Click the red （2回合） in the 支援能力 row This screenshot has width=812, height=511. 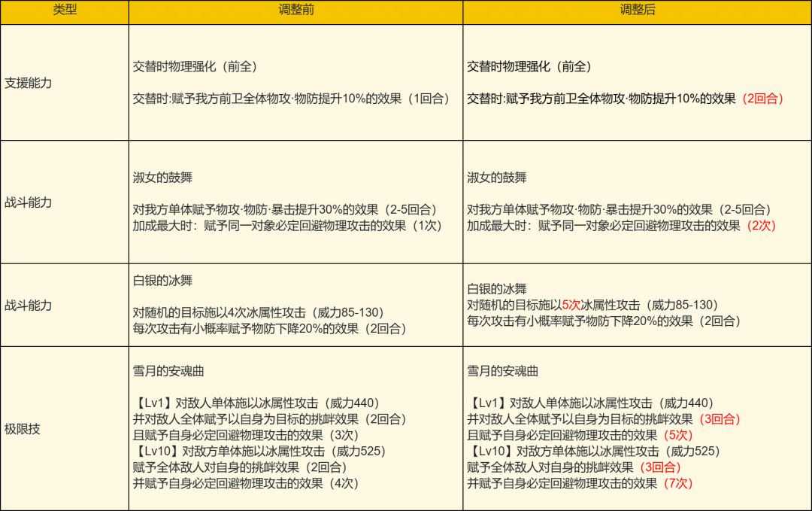click(763, 99)
